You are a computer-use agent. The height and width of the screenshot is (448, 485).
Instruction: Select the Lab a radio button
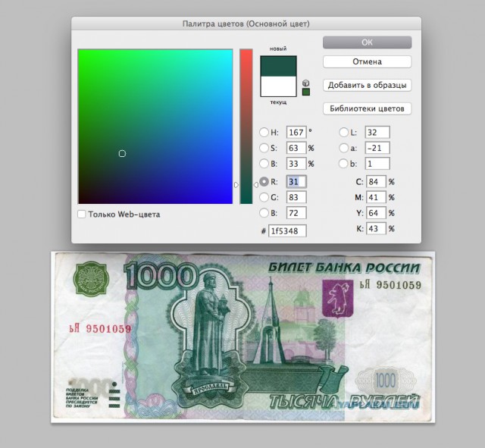[343, 148]
